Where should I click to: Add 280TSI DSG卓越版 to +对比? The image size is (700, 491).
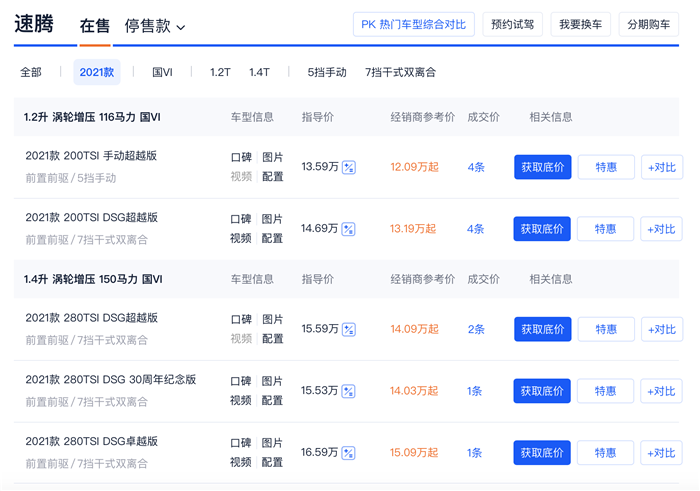pos(661,453)
